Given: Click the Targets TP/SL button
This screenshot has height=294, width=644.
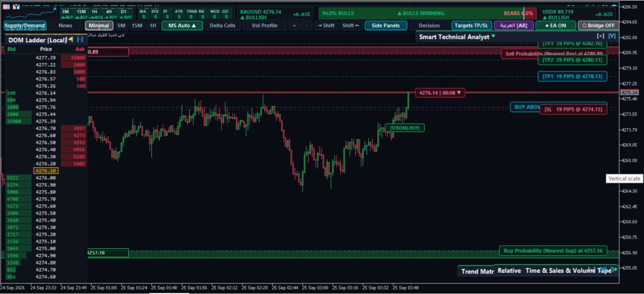Looking at the screenshot, I should pos(471,26).
